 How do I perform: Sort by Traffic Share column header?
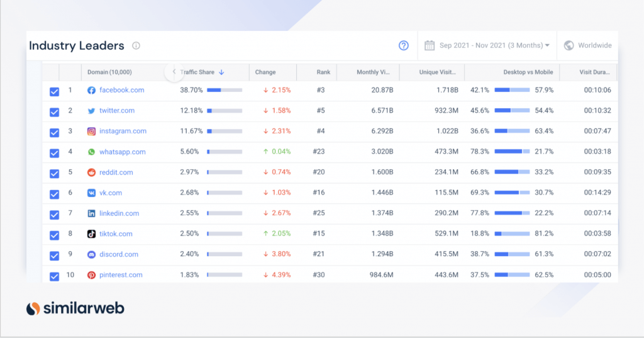click(x=197, y=72)
